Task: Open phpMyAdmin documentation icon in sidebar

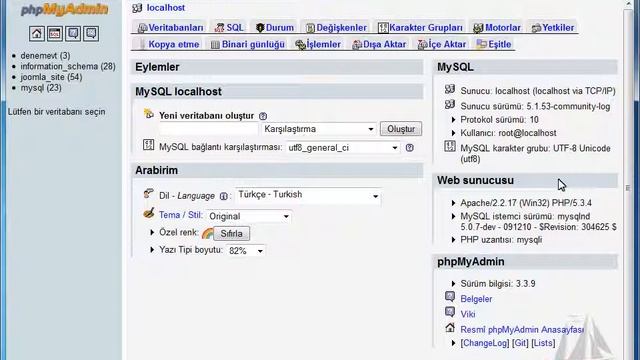Action: pos(73,33)
